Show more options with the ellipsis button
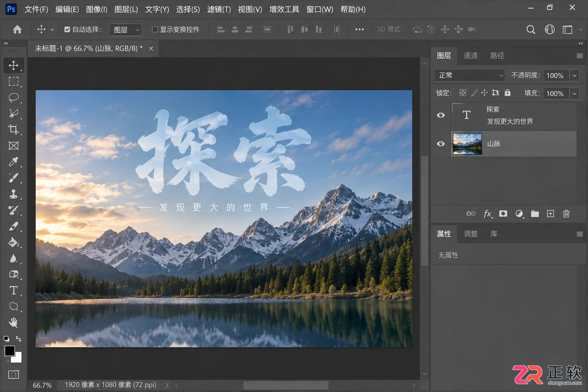Image resolution: width=588 pixels, height=392 pixels. 359,29
